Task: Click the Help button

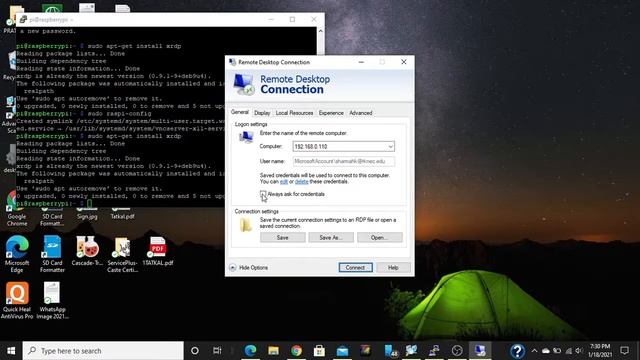Action: [393, 267]
